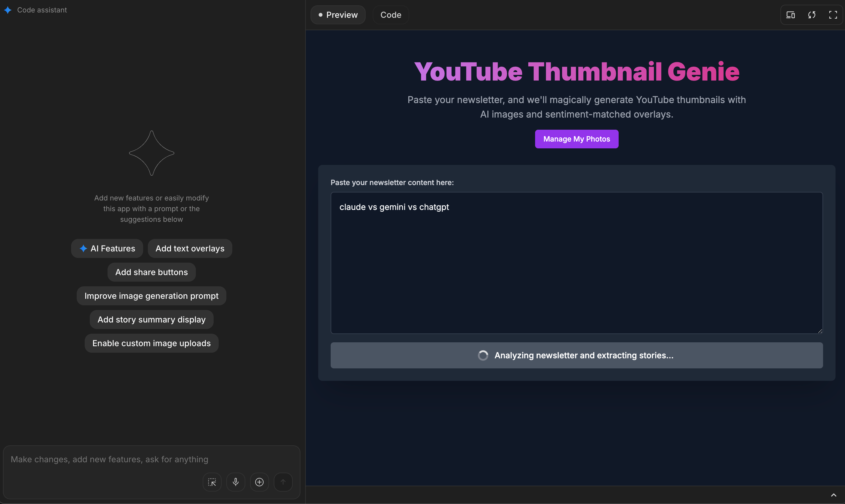Click the AI Features suggestion chip
The image size is (845, 504).
click(107, 249)
